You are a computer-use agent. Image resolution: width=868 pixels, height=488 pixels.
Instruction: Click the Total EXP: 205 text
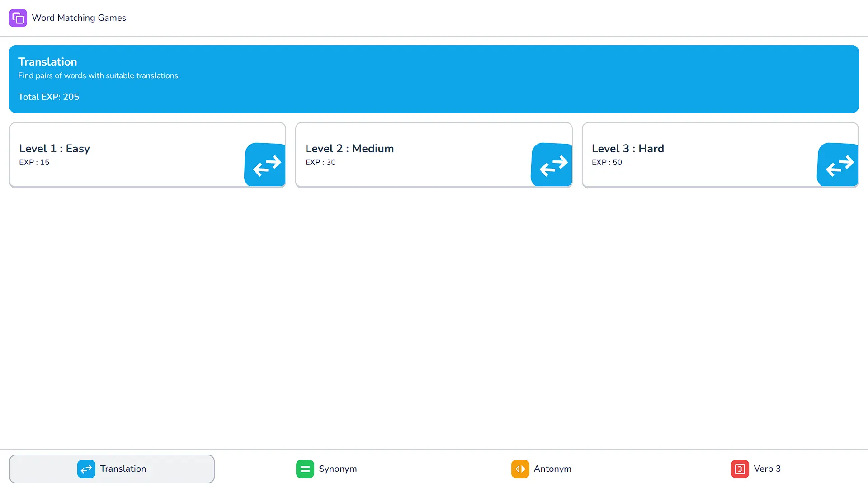[48, 97]
